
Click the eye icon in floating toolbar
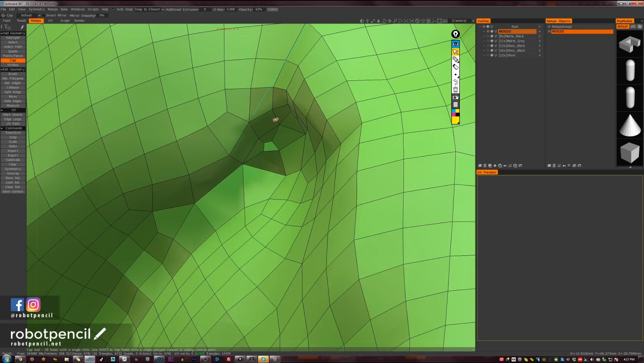pos(455,44)
